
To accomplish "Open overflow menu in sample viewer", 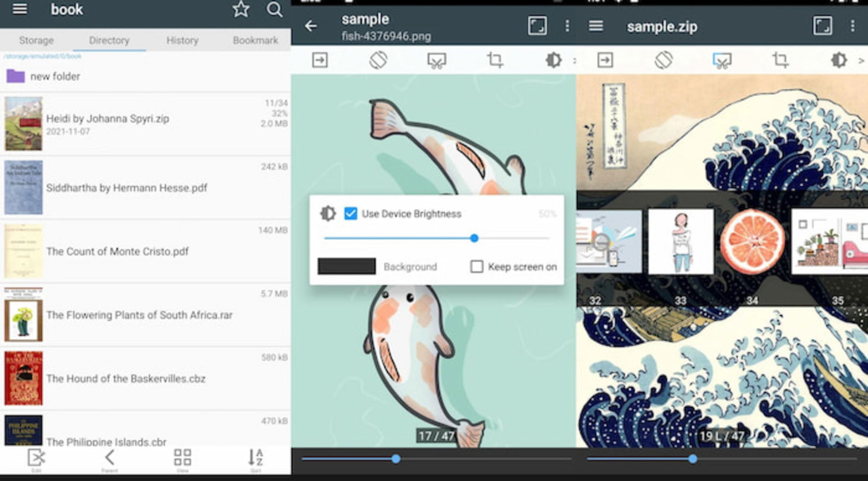I will pyautogui.click(x=567, y=26).
